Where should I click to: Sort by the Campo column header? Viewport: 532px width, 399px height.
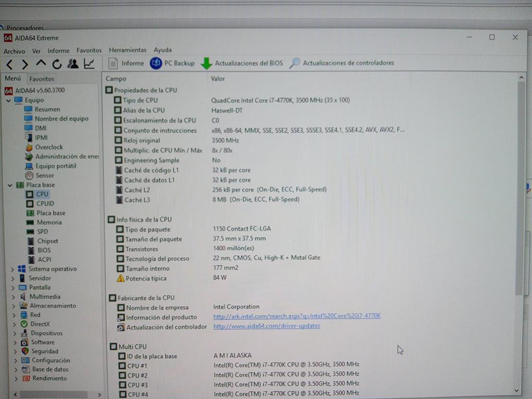tap(115, 79)
